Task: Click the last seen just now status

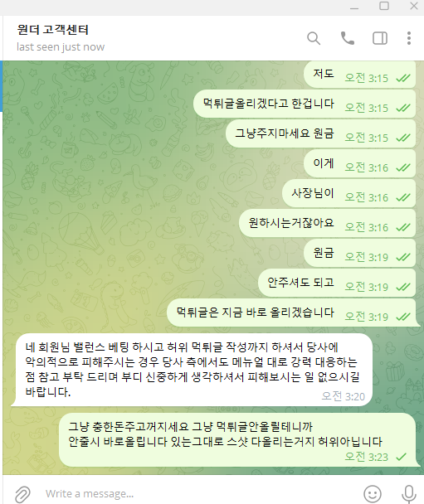Action: pos(61,47)
